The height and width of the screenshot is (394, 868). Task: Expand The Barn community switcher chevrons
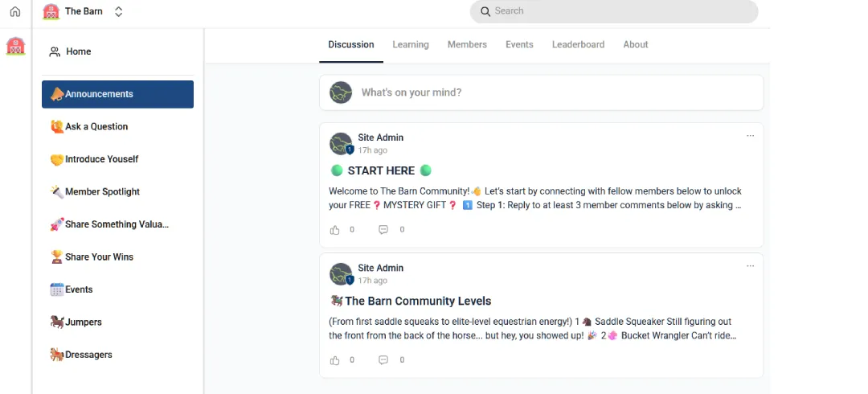click(x=118, y=11)
